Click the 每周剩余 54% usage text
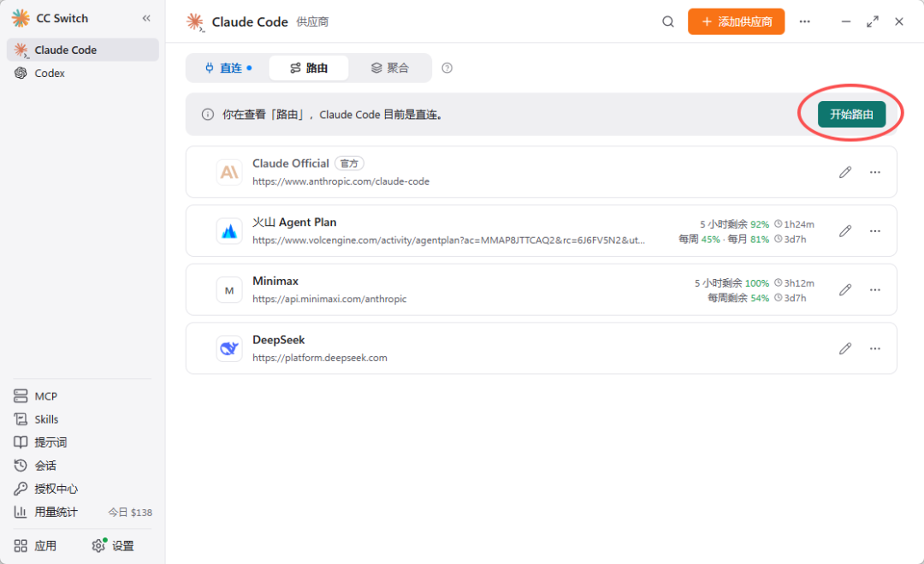 [737, 298]
